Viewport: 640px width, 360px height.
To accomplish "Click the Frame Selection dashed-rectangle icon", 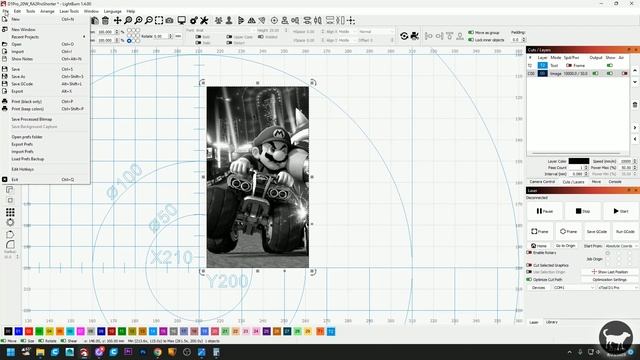I will coord(159,20).
